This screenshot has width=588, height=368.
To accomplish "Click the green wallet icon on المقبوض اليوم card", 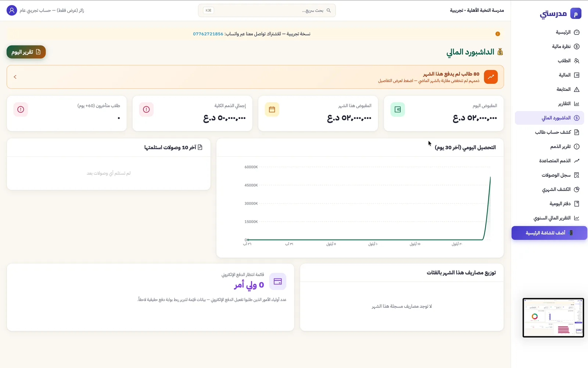I will pyautogui.click(x=398, y=109).
